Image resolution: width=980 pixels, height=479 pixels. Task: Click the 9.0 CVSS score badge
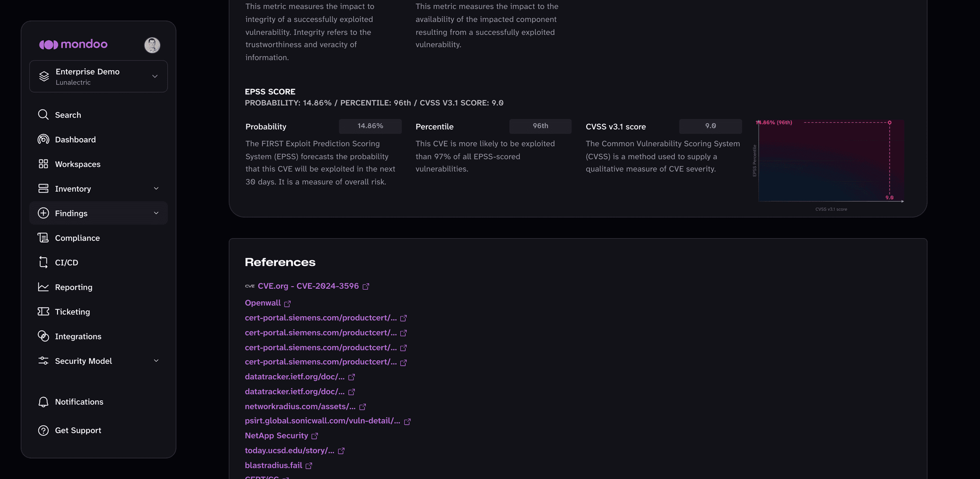click(x=711, y=126)
